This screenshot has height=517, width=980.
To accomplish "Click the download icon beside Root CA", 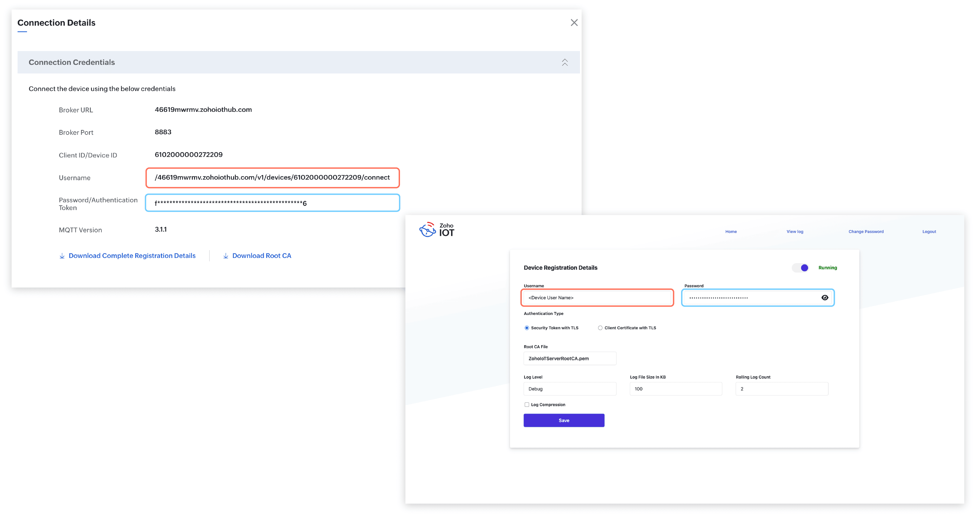I will (226, 256).
